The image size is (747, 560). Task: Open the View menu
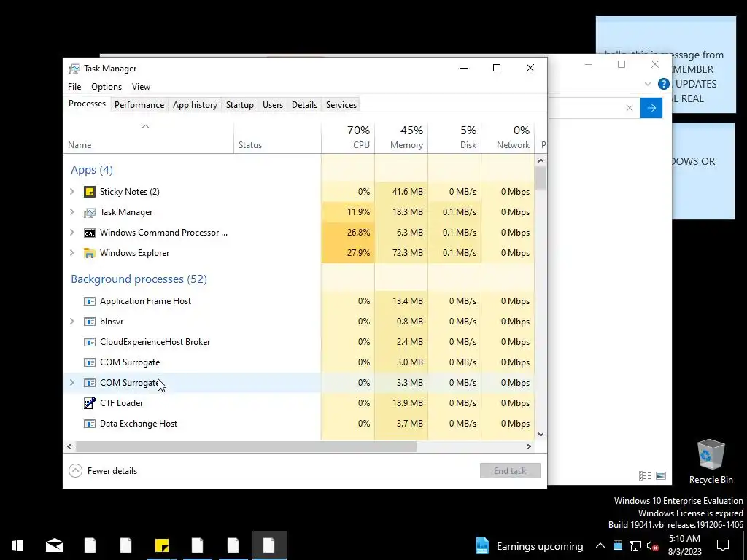point(141,87)
